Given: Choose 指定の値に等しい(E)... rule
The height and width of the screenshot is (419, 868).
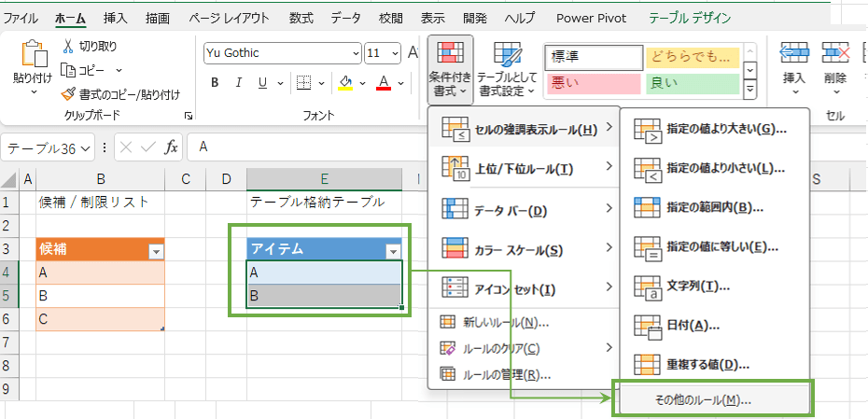Looking at the screenshot, I should [715, 247].
